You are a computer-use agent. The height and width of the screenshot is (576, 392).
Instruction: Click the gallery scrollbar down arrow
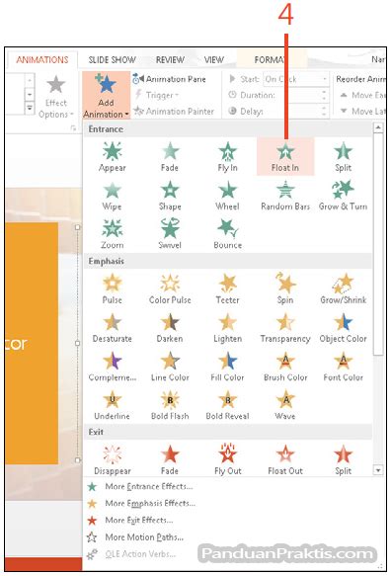378,470
